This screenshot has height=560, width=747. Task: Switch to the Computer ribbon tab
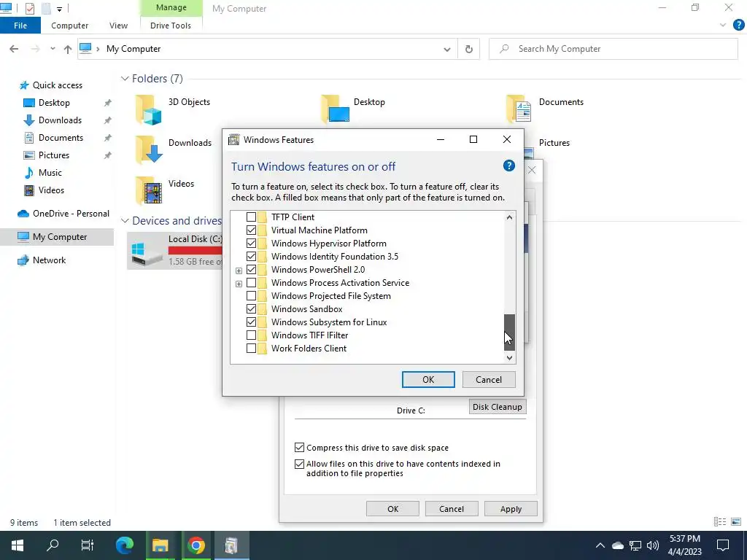69,26
